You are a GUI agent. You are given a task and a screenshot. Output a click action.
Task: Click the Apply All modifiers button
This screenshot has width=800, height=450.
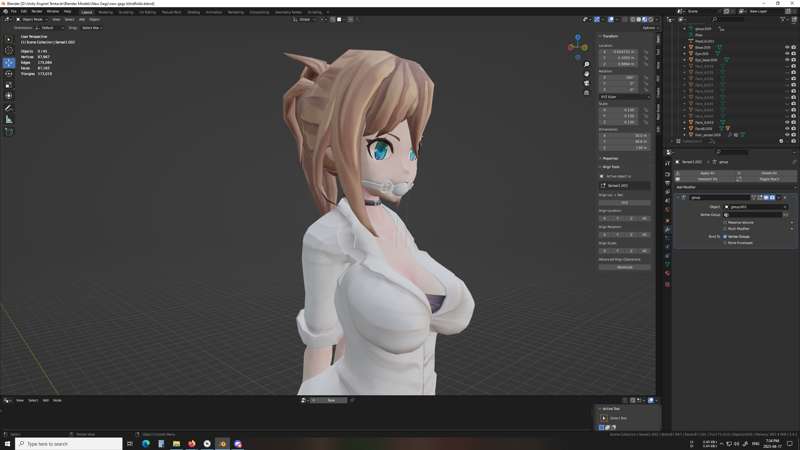[707, 173]
